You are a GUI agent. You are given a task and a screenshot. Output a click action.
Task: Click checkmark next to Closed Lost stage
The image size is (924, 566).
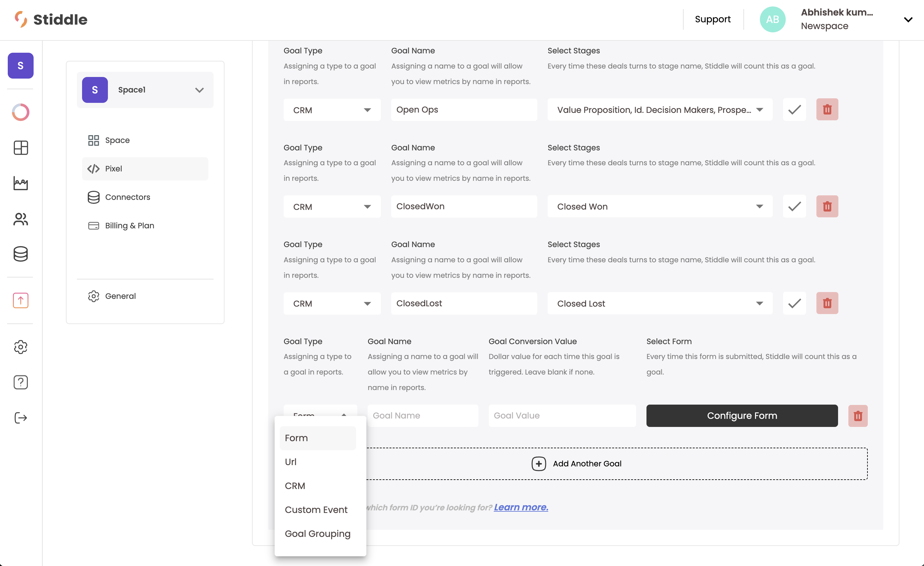pos(794,303)
